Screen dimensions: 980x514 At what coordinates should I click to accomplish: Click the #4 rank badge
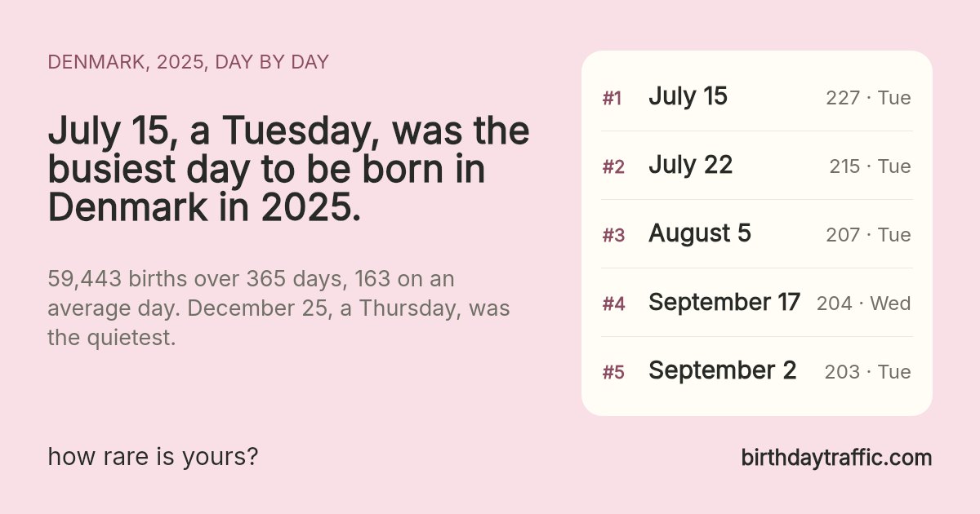613,304
